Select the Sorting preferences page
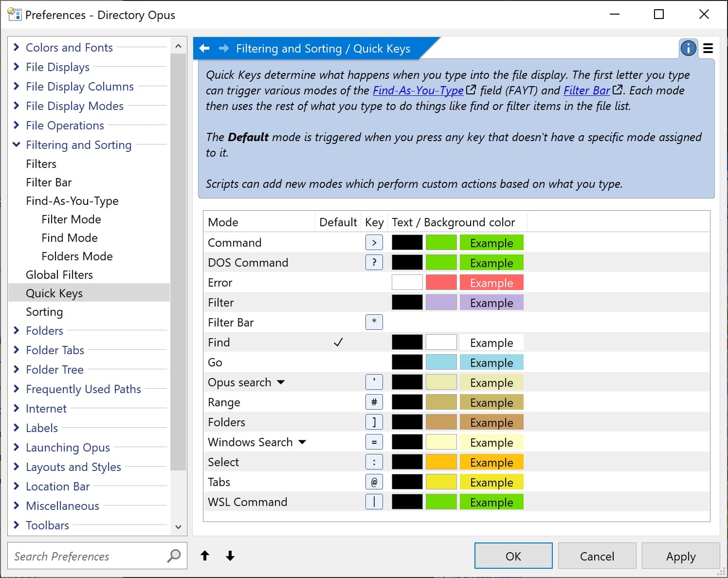The image size is (728, 578). pos(44,312)
